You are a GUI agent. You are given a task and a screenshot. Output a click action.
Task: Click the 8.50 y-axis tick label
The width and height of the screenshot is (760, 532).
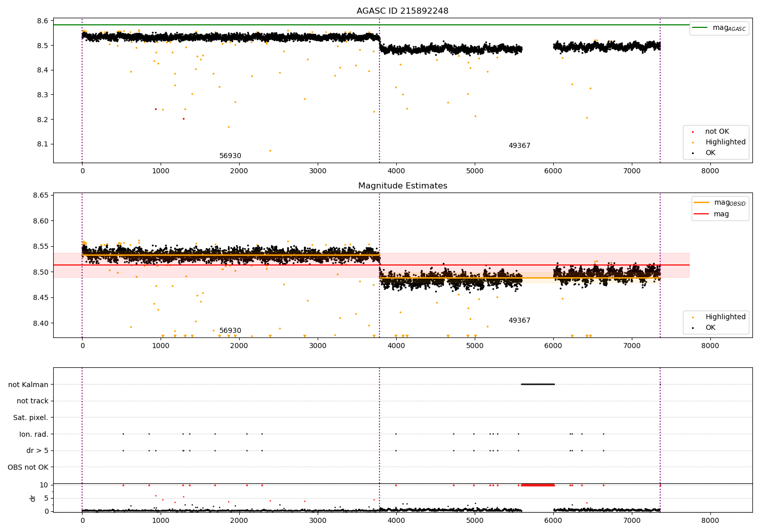(41, 272)
